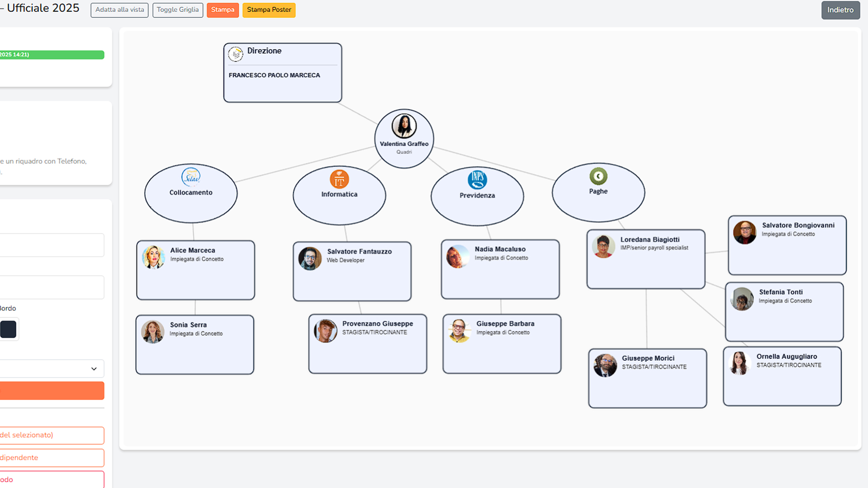Click the blue INPS Previdenza icon
868x488 pixels.
pyautogui.click(x=477, y=180)
